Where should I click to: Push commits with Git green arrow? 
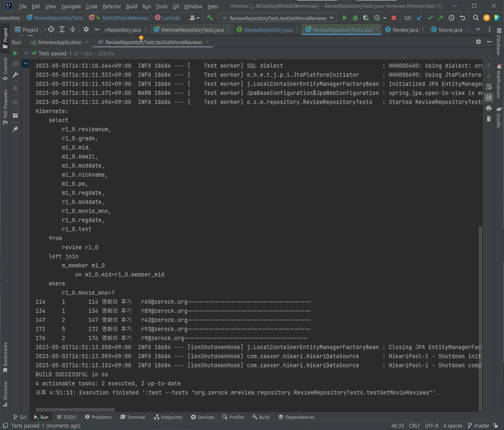tap(441, 18)
